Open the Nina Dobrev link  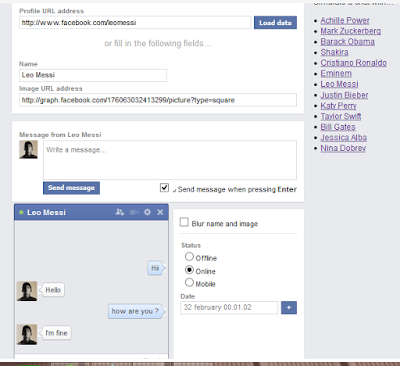pyautogui.click(x=343, y=148)
